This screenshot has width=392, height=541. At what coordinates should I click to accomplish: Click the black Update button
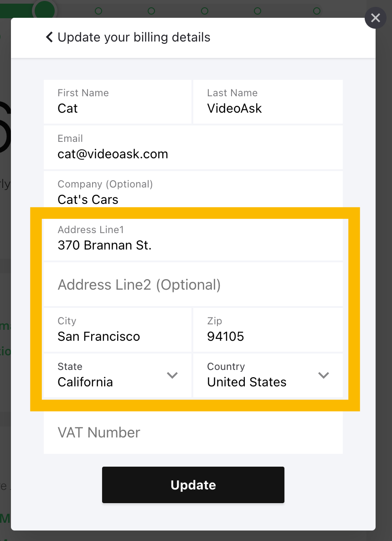click(193, 484)
